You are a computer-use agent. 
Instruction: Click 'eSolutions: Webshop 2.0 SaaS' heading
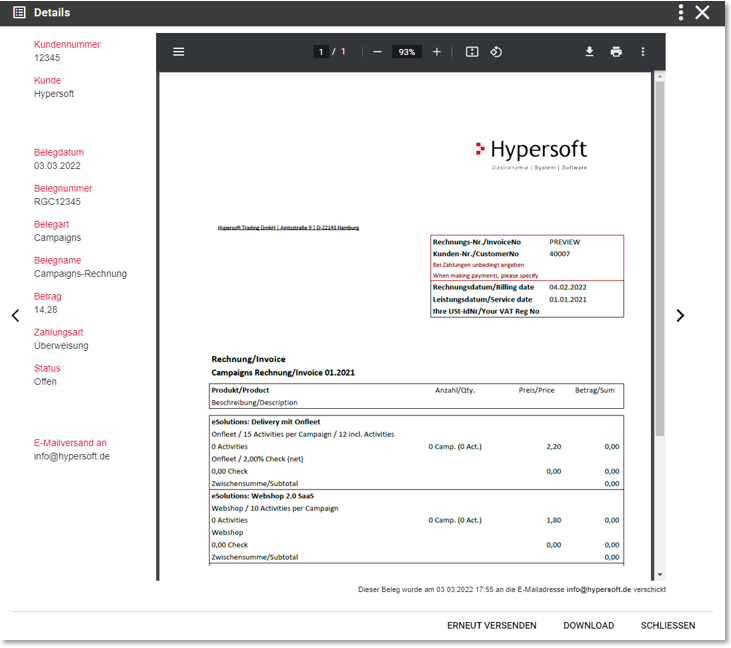(x=262, y=496)
